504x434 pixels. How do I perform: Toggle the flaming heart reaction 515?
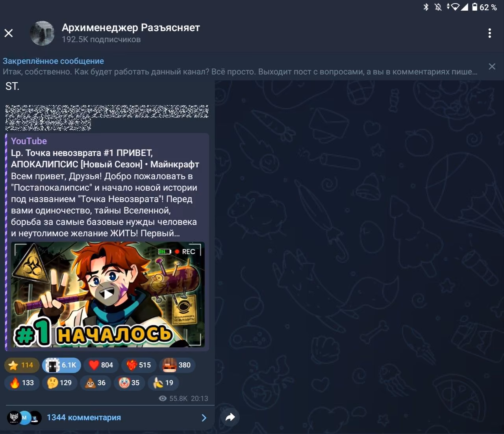click(139, 365)
